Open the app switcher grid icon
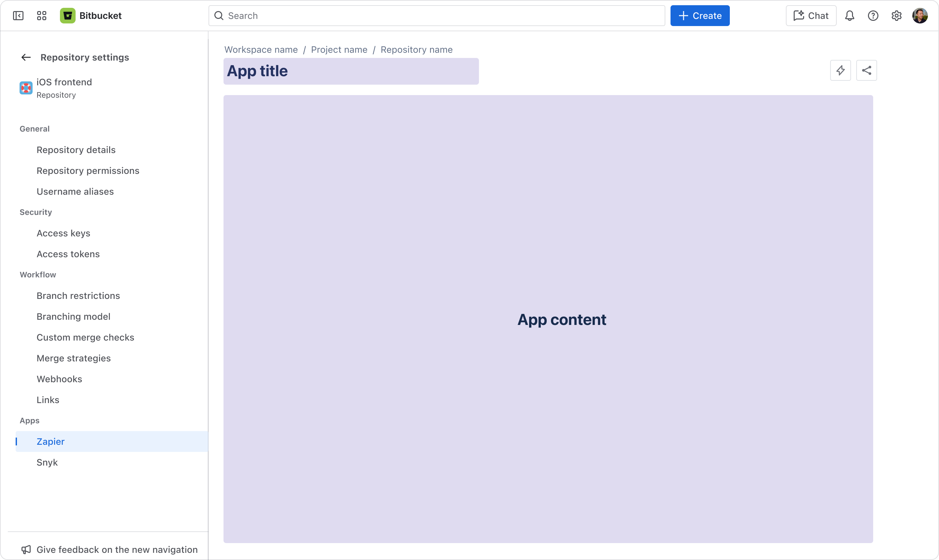The height and width of the screenshot is (560, 939). click(41, 16)
